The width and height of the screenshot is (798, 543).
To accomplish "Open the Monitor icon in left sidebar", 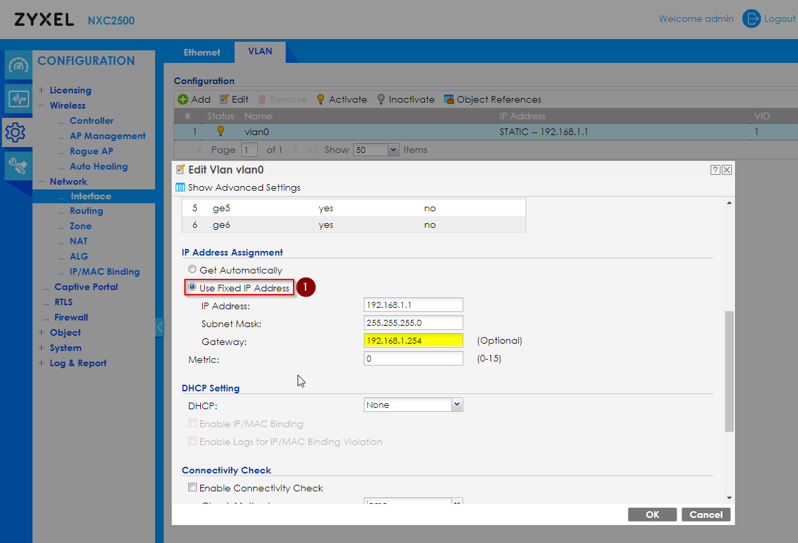I will pyautogui.click(x=17, y=99).
